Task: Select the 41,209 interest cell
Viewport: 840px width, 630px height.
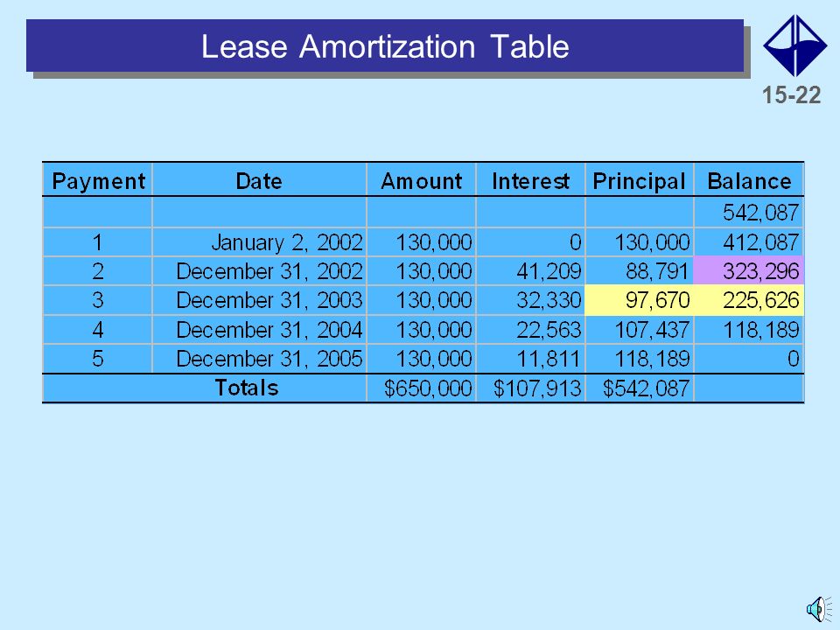Action: pos(530,271)
